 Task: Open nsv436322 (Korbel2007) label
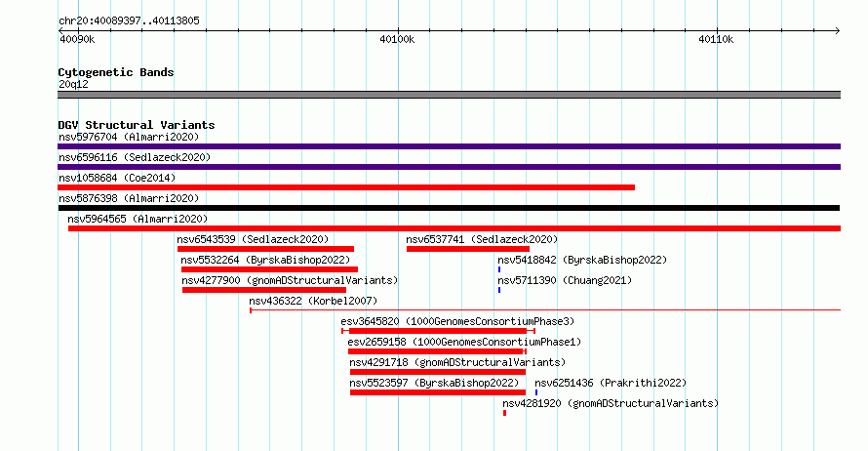pyautogui.click(x=313, y=301)
